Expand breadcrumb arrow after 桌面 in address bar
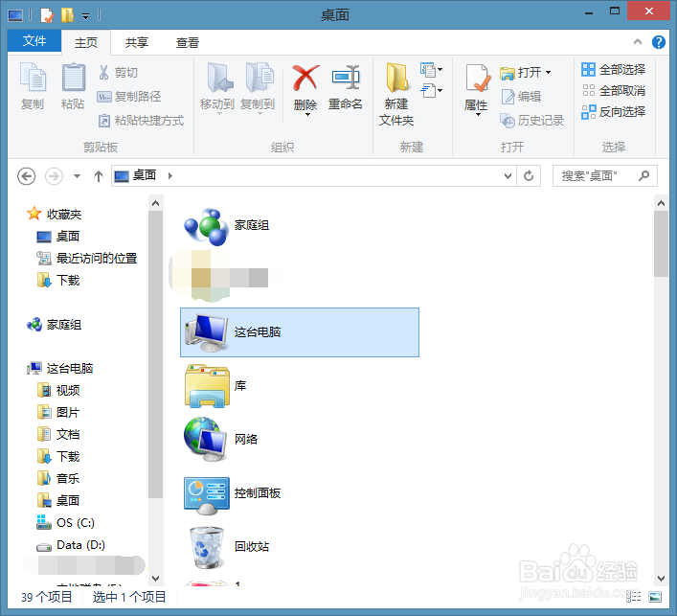Viewport: 677px width, 616px height. point(170,176)
